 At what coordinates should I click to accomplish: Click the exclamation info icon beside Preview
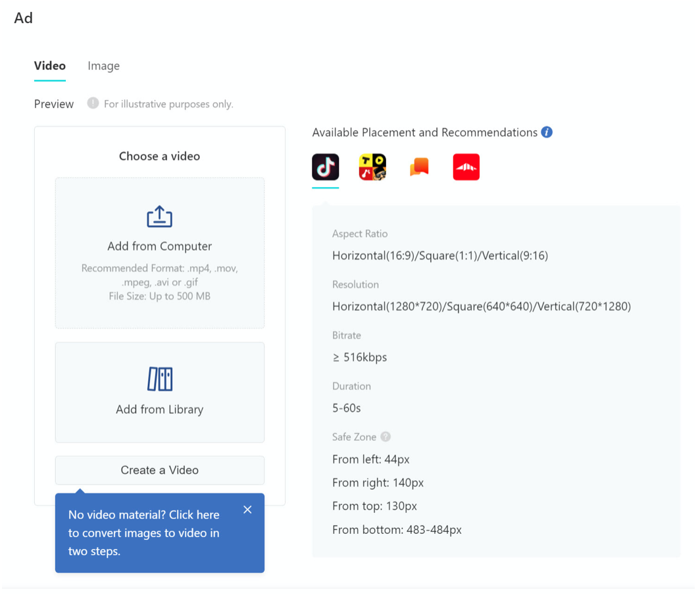(x=93, y=103)
